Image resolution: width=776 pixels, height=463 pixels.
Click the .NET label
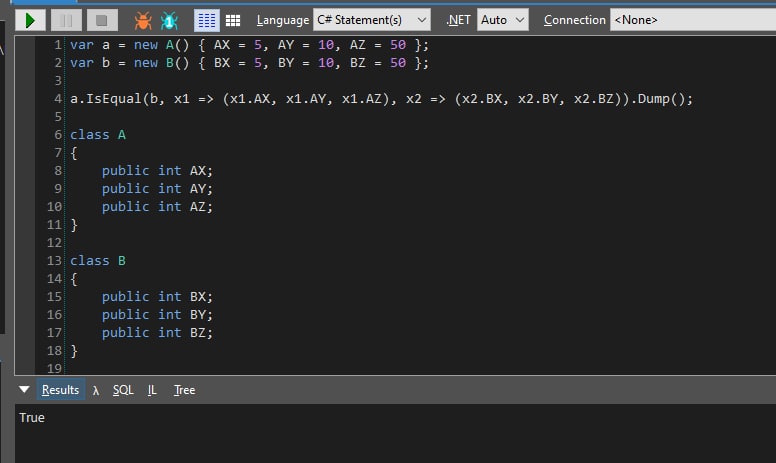458,20
